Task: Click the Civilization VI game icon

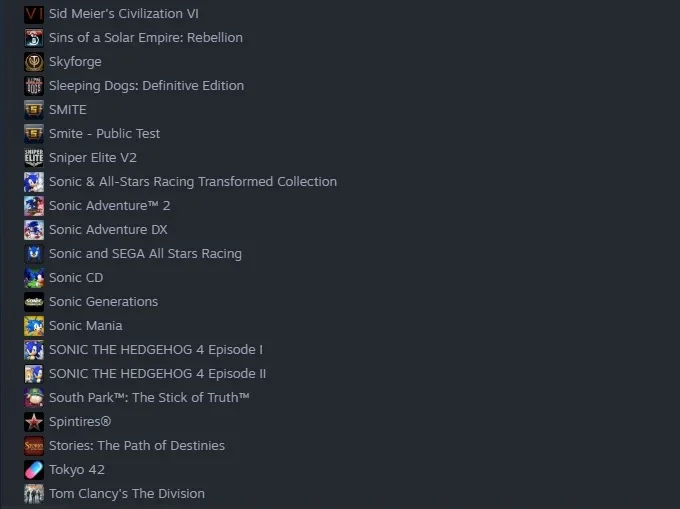Action: pos(34,14)
